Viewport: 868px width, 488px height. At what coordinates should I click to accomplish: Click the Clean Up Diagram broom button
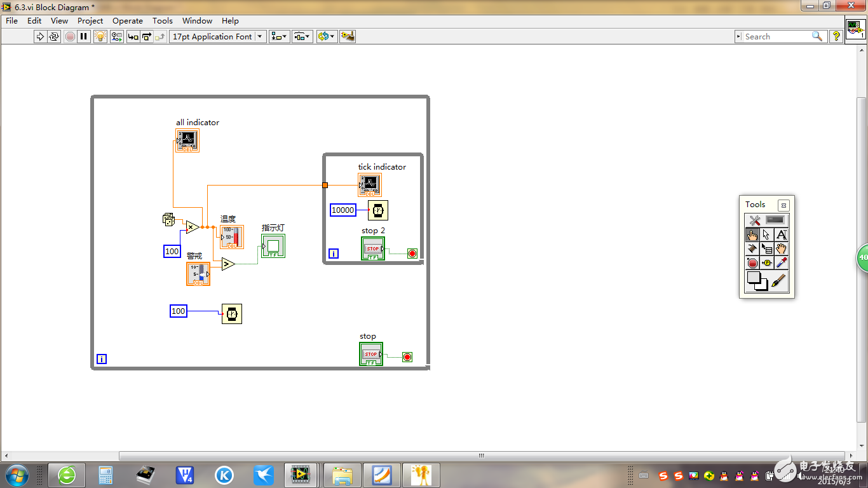coord(347,37)
